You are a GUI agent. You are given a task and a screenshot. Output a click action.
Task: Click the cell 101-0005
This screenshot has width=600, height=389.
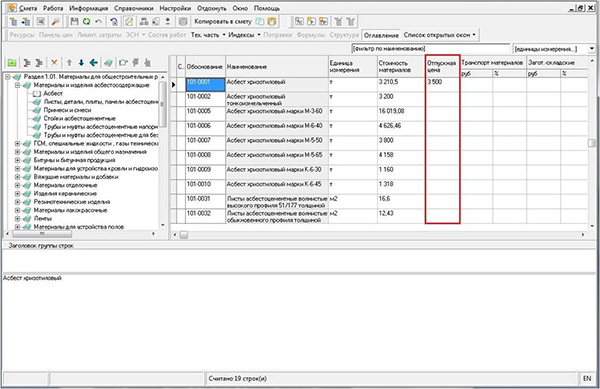pos(205,114)
